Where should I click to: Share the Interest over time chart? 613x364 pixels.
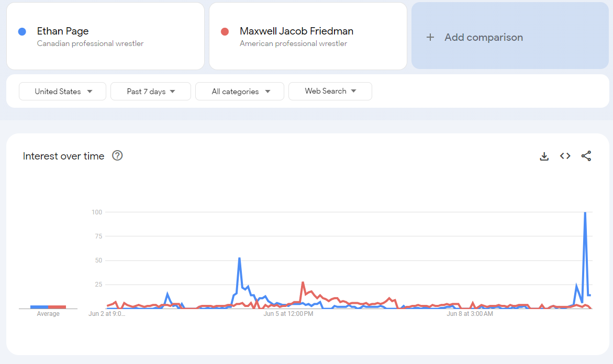pyautogui.click(x=586, y=156)
